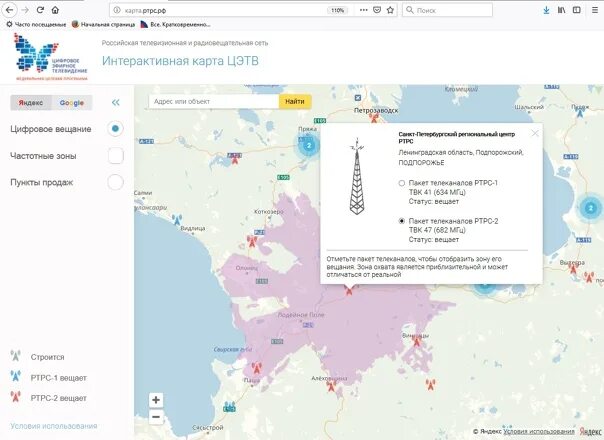604x440 pixels.
Task: Click the Петрозаводск city label on the map
Action: (x=376, y=110)
